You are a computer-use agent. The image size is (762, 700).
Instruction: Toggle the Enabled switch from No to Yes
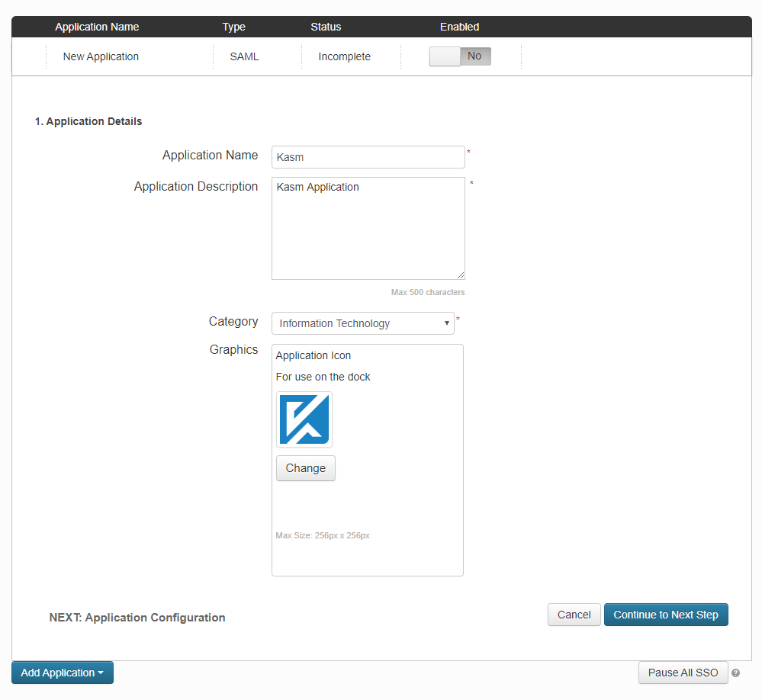[459, 56]
